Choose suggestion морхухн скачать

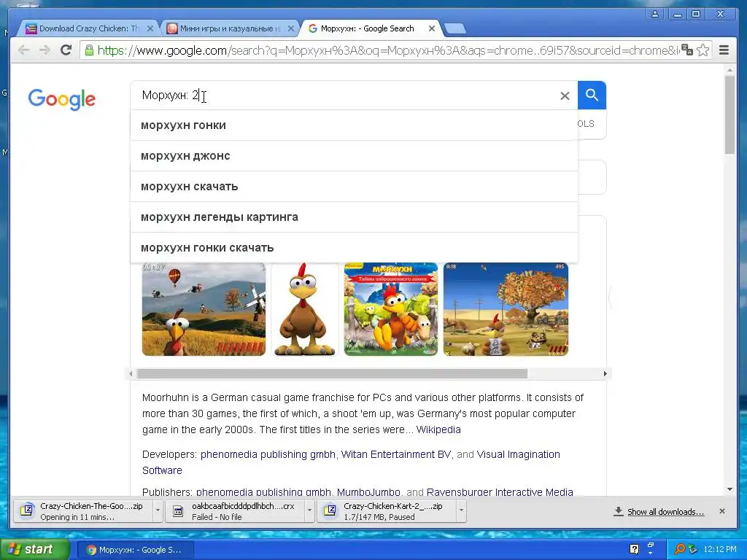(354, 186)
